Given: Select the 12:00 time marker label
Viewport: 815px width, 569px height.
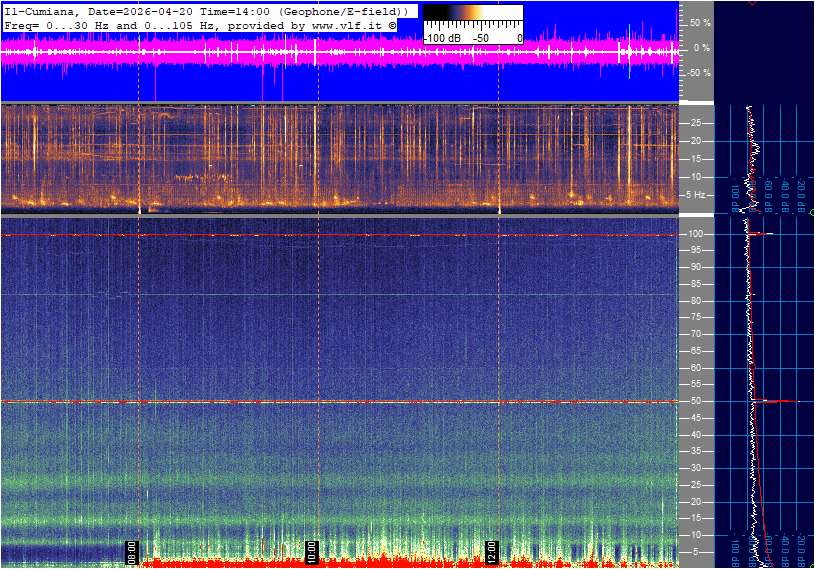Looking at the screenshot, I should [x=492, y=550].
